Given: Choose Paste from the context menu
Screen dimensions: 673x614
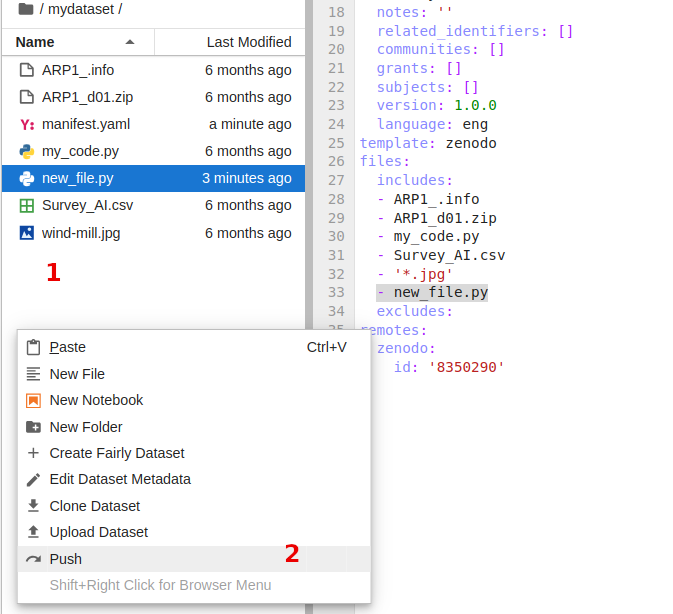Looking at the screenshot, I should click(194, 347).
